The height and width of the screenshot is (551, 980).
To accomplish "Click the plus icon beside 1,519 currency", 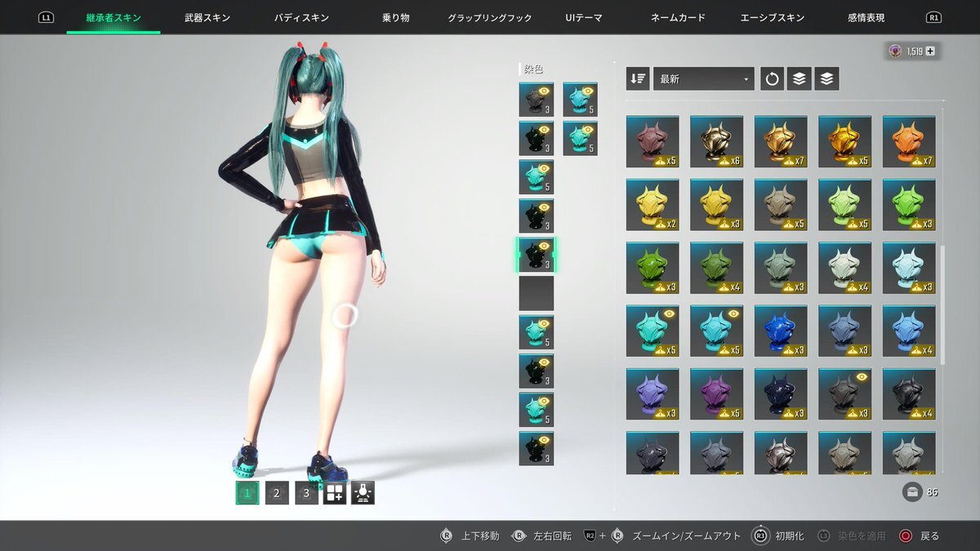I will 929,51.
